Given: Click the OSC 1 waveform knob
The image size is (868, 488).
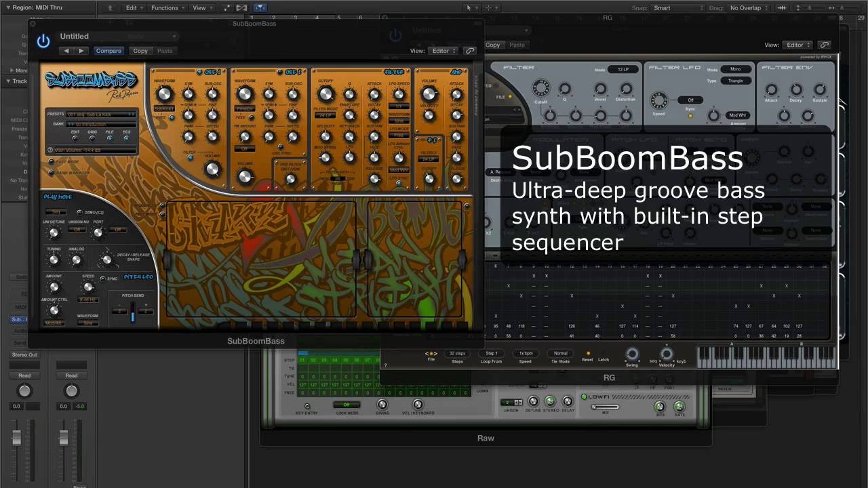Looking at the screenshot, I should (165, 94).
